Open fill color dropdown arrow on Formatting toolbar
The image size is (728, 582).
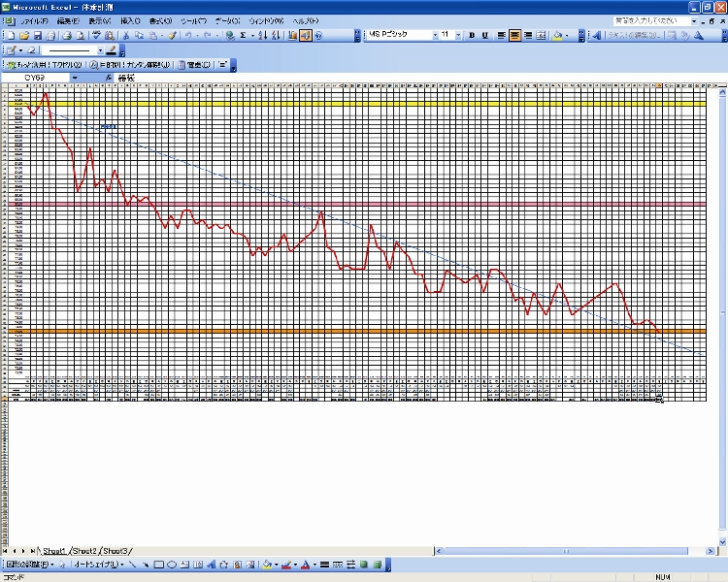coord(567,35)
